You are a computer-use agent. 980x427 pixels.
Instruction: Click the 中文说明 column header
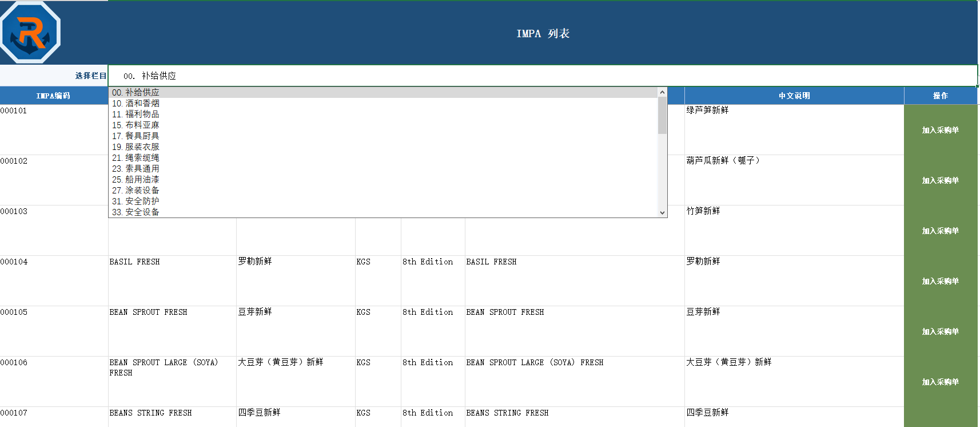coord(794,96)
